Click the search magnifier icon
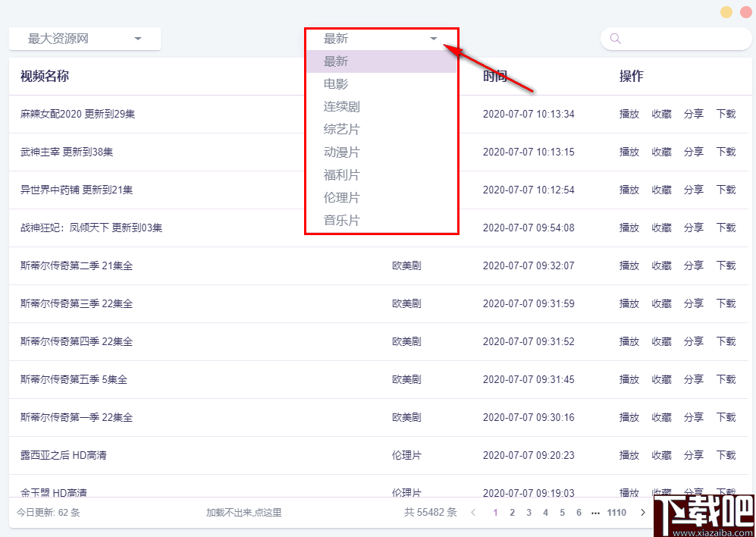 click(x=615, y=38)
